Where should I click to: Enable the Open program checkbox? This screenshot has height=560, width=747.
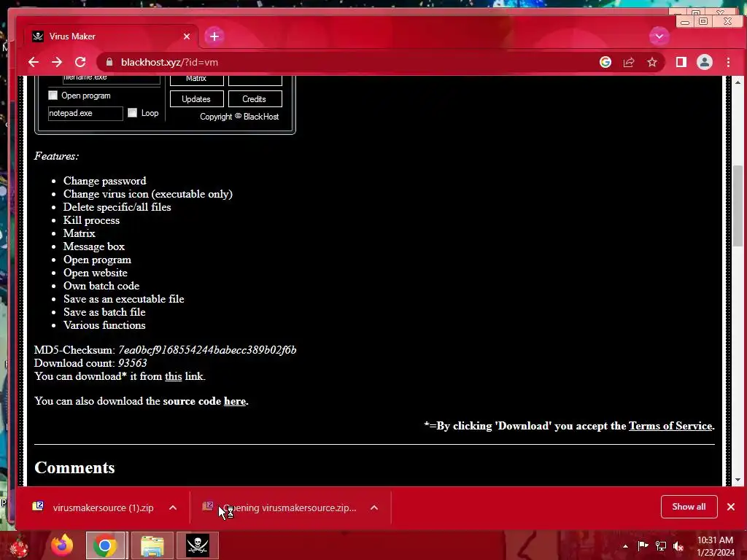53,96
